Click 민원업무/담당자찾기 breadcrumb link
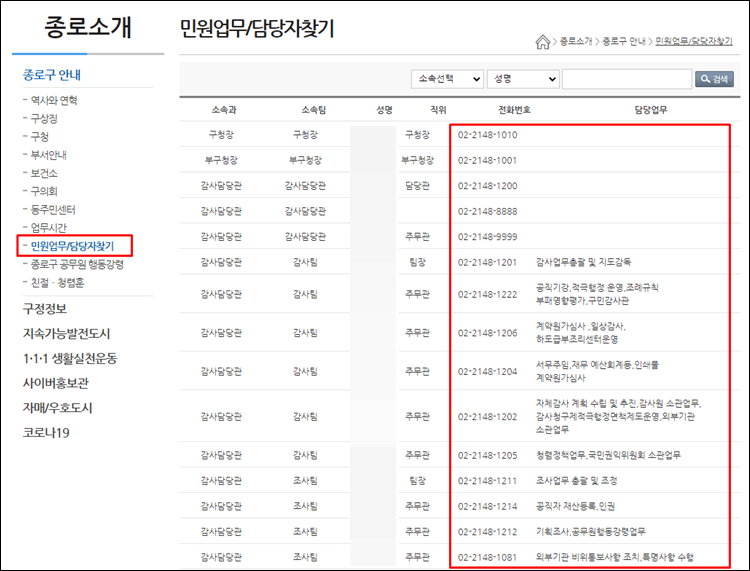 (694, 42)
